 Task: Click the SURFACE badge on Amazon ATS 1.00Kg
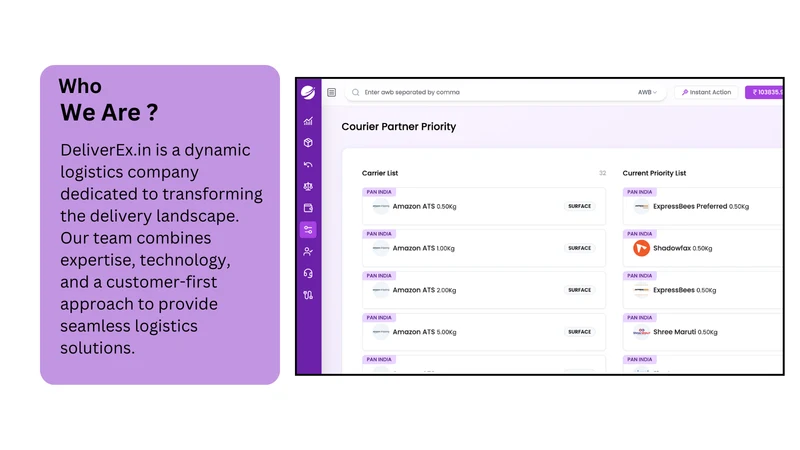(580, 248)
